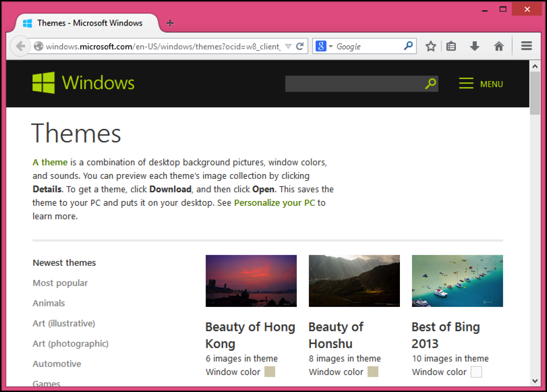This screenshot has width=547, height=392.
Task: Open the Firefox hamburger menu
Action: click(526, 46)
